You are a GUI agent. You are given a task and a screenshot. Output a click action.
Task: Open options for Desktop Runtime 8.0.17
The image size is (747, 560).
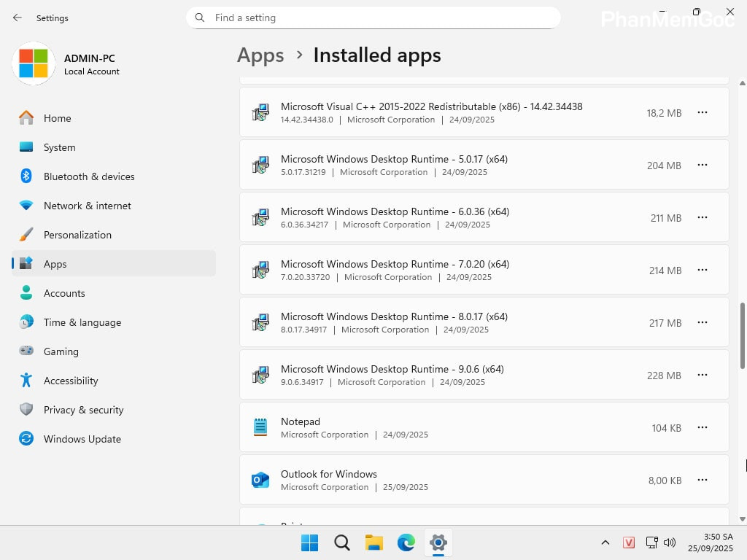point(703,322)
